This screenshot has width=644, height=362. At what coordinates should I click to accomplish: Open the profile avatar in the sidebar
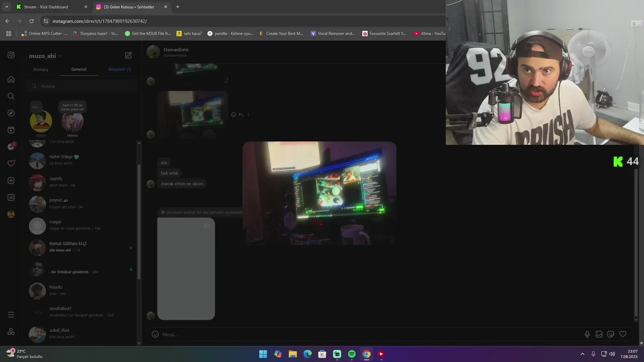point(11,214)
